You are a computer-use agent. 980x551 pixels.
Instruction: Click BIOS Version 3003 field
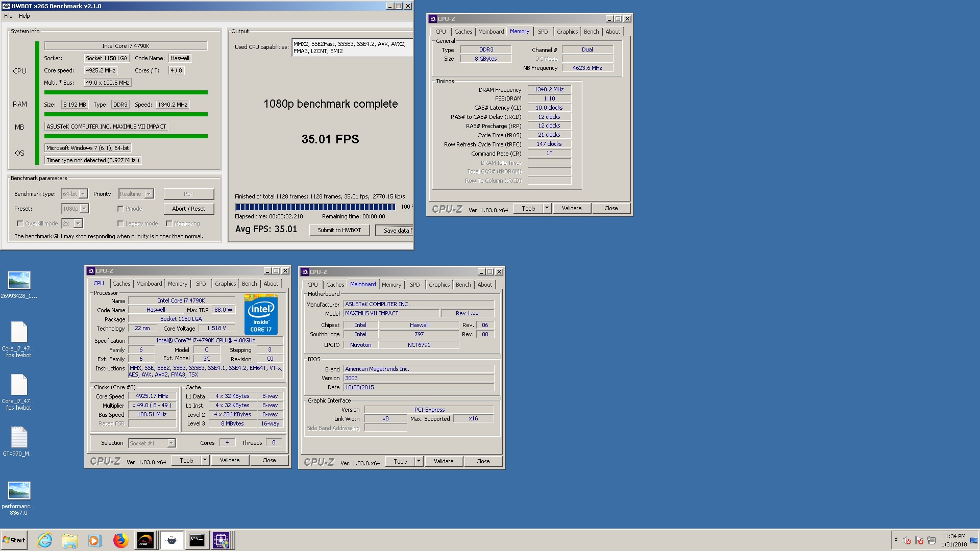[x=419, y=378]
